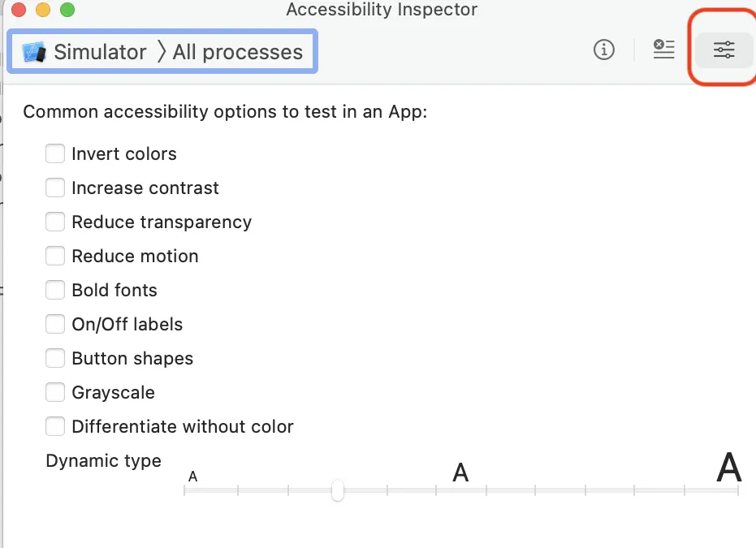Check Reduce transparency

55,222
